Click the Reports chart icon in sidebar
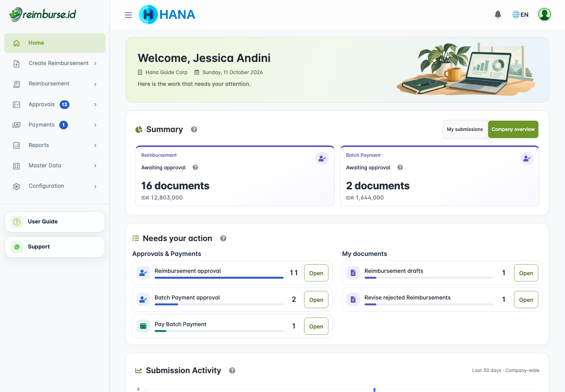Image resolution: width=565 pixels, height=392 pixels. click(x=16, y=145)
